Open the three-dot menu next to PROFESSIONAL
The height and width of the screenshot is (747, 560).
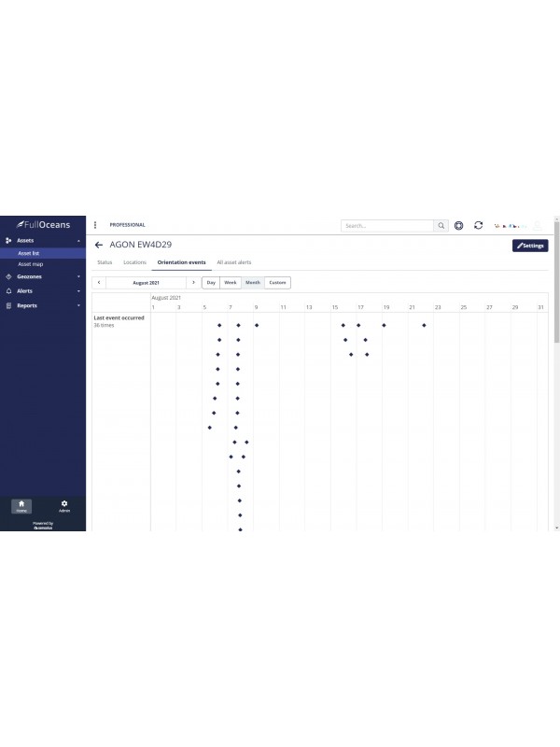point(95,225)
